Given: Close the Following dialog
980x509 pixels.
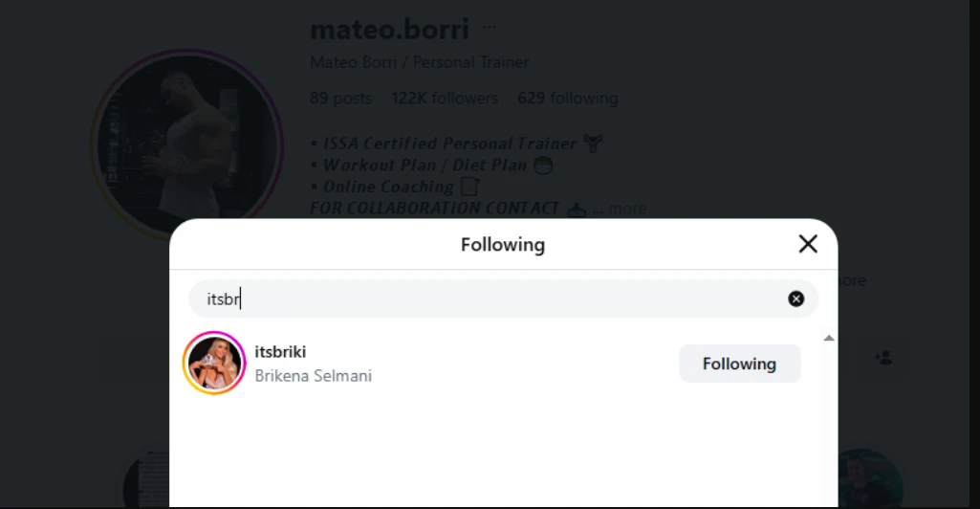Looking at the screenshot, I should 808,244.
